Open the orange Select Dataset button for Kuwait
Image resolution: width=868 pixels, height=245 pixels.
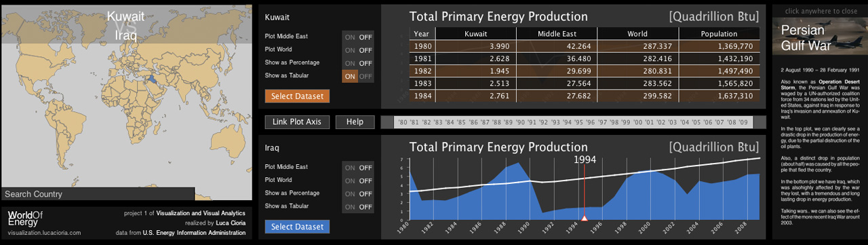[297, 96]
